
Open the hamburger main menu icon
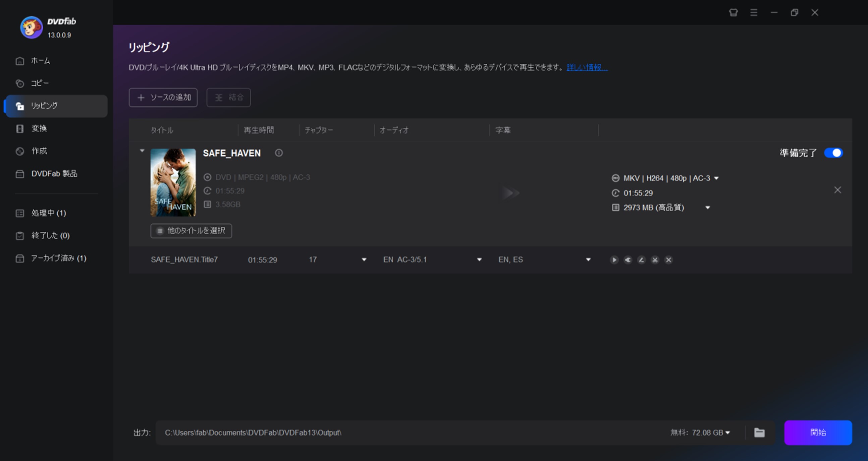(754, 12)
